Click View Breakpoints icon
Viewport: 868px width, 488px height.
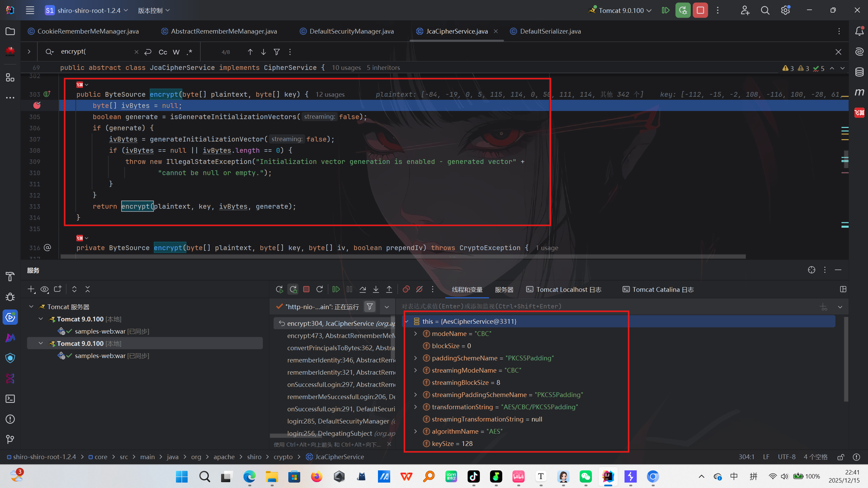(406, 289)
